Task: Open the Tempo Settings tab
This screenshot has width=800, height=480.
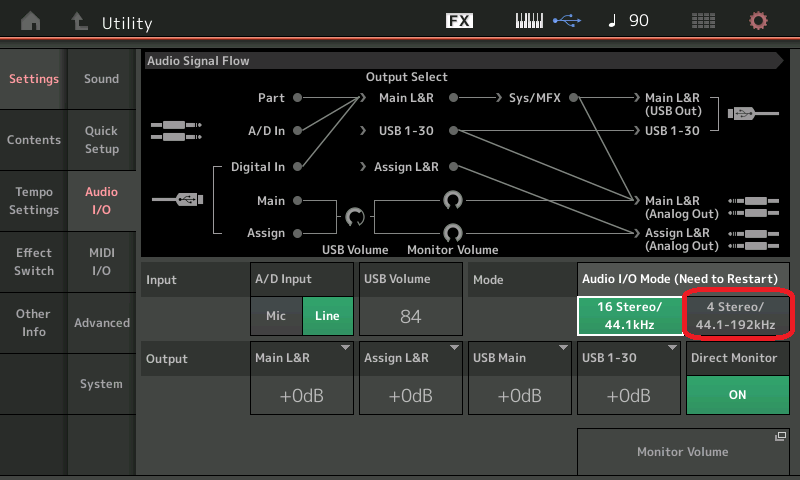Action: 34,201
